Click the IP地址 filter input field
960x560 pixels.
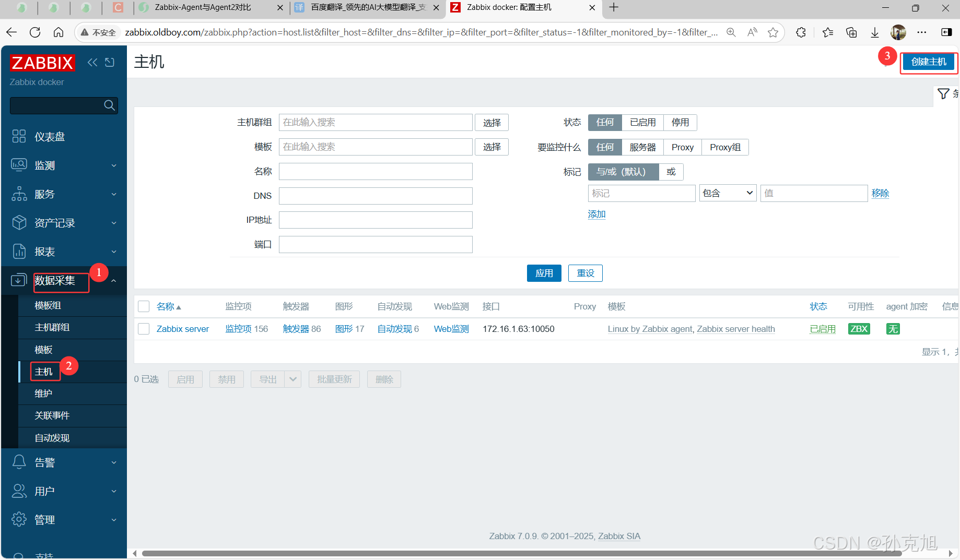click(x=376, y=220)
